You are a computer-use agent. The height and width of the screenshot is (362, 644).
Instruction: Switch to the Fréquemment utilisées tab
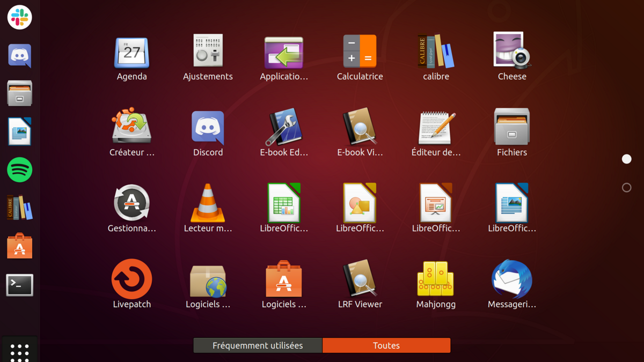pyautogui.click(x=258, y=345)
